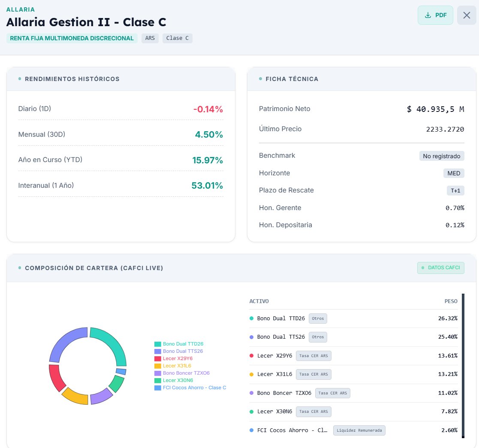Click the yellow Lecer X31L6 donut segment
This screenshot has width=479, height=448.
pyautogui.click(x=75, y=397)
